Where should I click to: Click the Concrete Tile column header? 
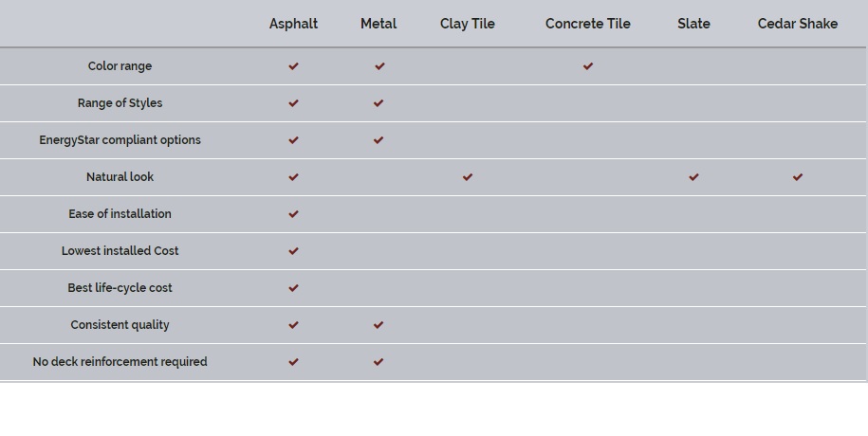pos(588,24)
